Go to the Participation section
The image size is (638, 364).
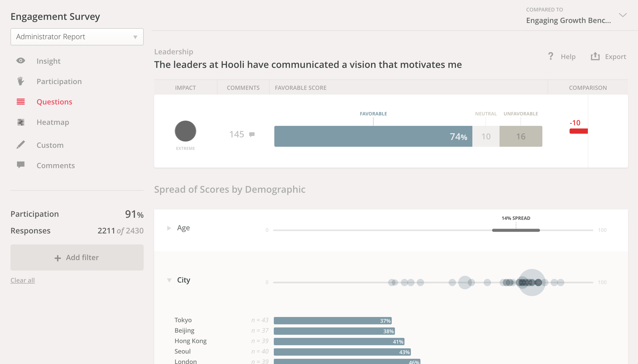pyautogui.click(x=59, y=81)
